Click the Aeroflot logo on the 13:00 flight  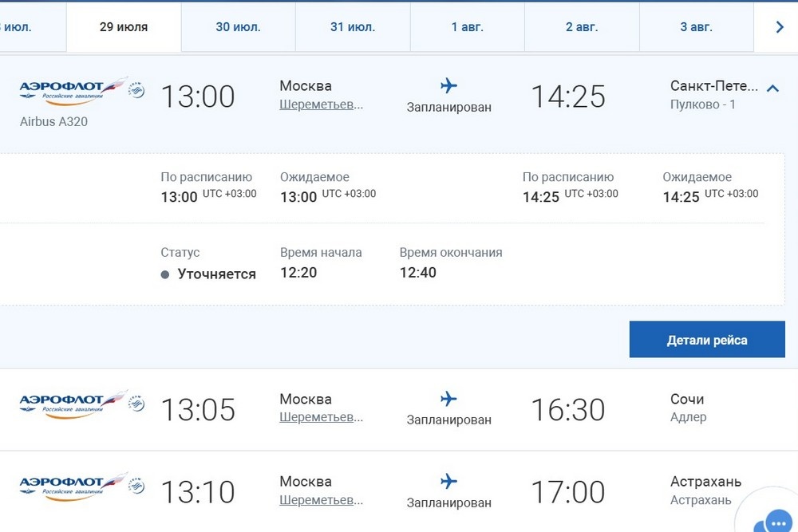(x=73, y=89)
